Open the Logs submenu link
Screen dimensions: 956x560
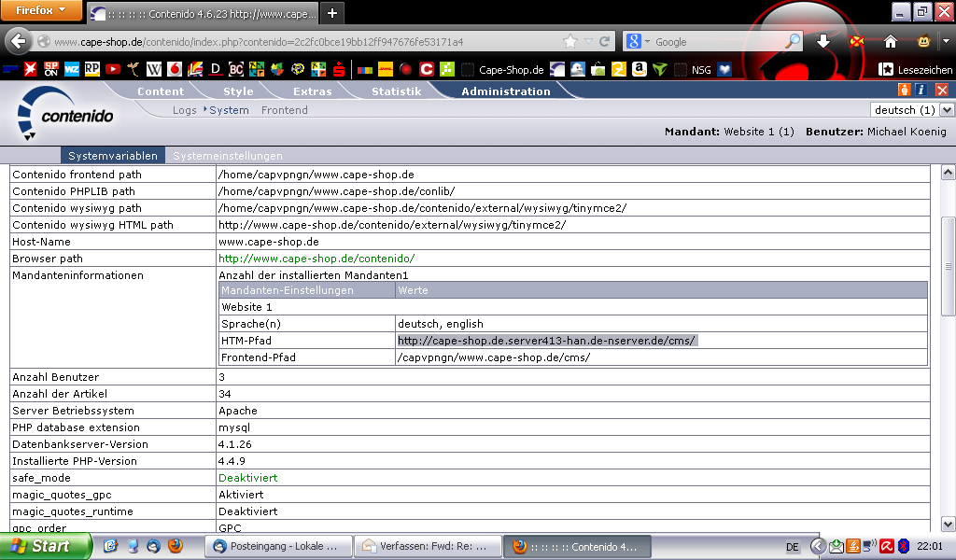[184, 110]
